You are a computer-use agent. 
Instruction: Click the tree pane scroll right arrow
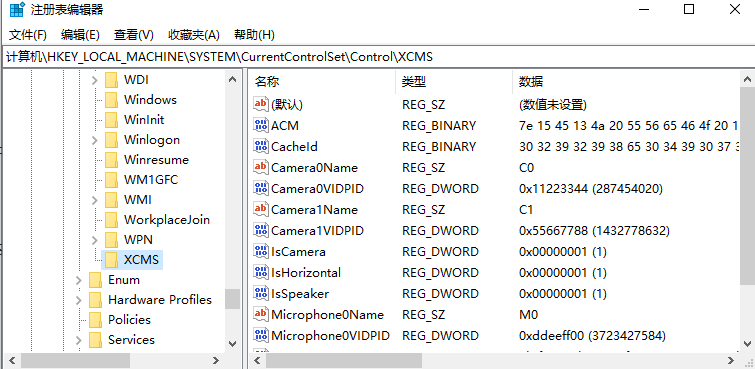(x=216, y=360)
